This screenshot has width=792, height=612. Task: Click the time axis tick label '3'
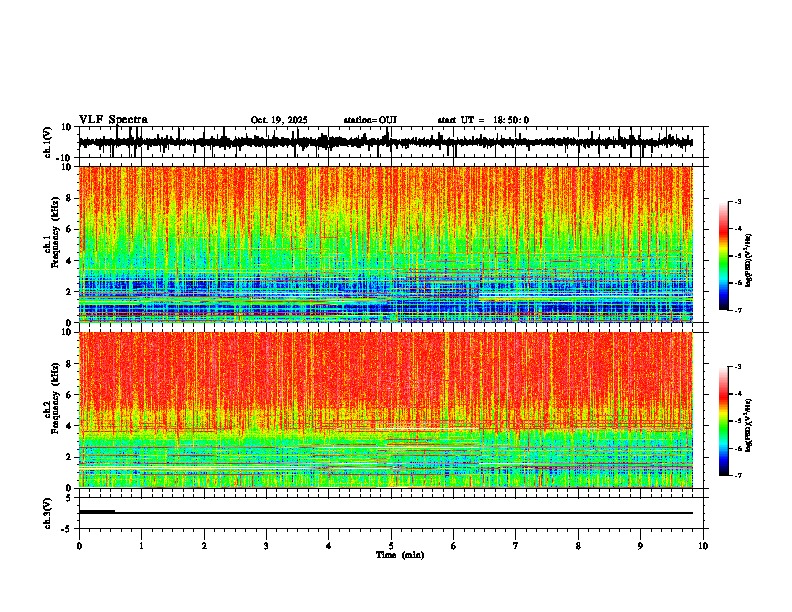coord(266,546)
